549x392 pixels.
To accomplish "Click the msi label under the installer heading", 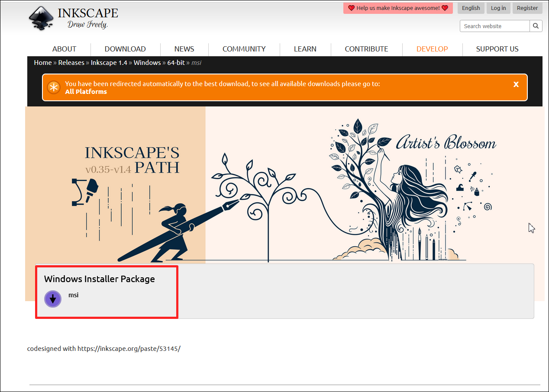I will pyautogui.click(x=74, y=296).
